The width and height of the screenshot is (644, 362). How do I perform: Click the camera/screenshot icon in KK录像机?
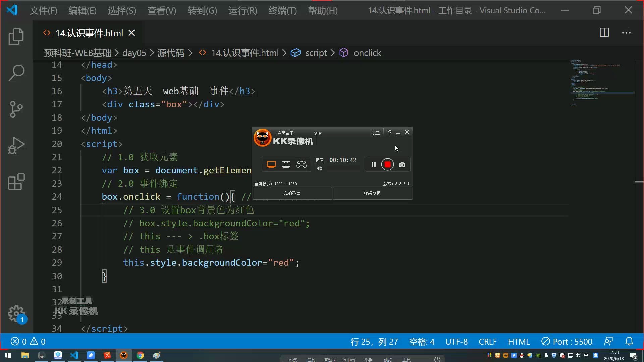[x=402, y=164]
